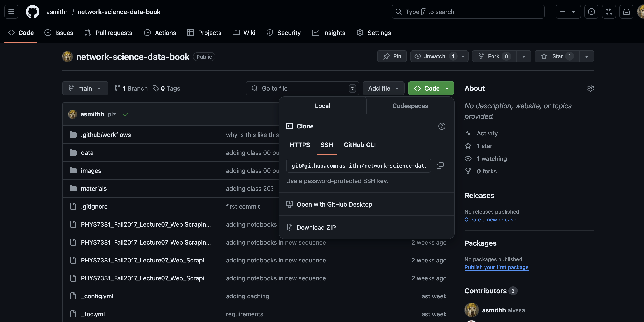Star the repository
This screenshot has height=322, width=644.
[x=557, y=56]
